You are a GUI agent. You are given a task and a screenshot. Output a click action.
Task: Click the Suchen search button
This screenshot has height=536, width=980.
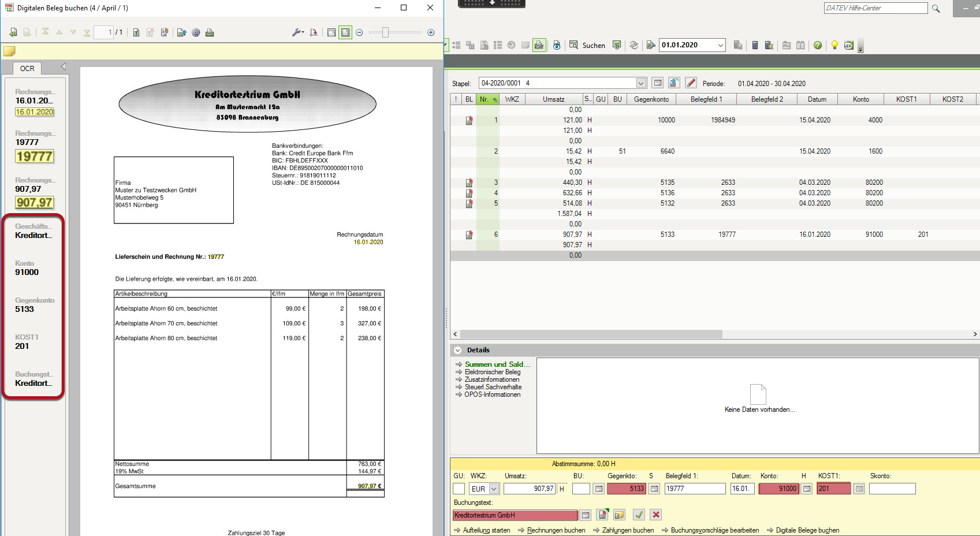[x=587, y=45]
